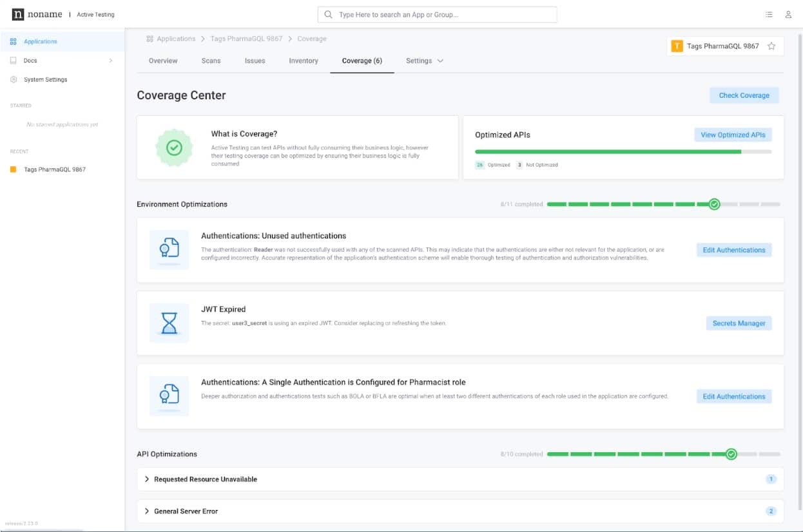
Task: Open the Secrets Manager button
Action: (x=739, y=323)
